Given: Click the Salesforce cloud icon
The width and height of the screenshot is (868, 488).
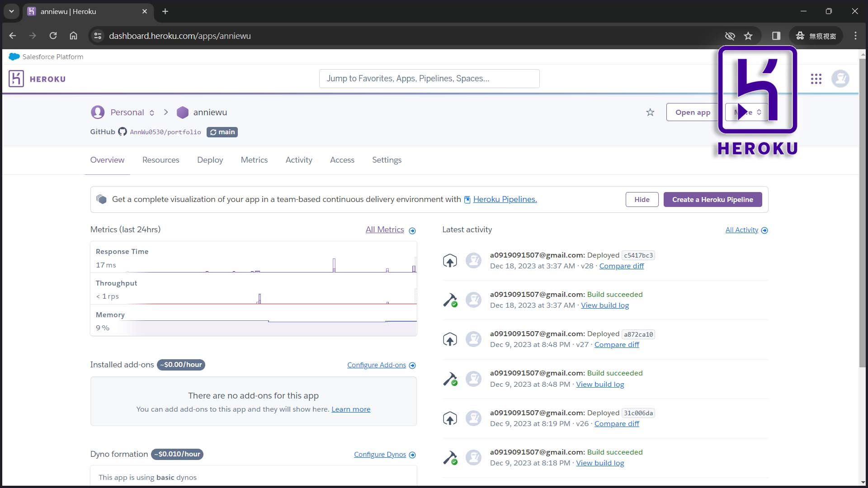Looking at the screenshot, I should pos(14,56).
